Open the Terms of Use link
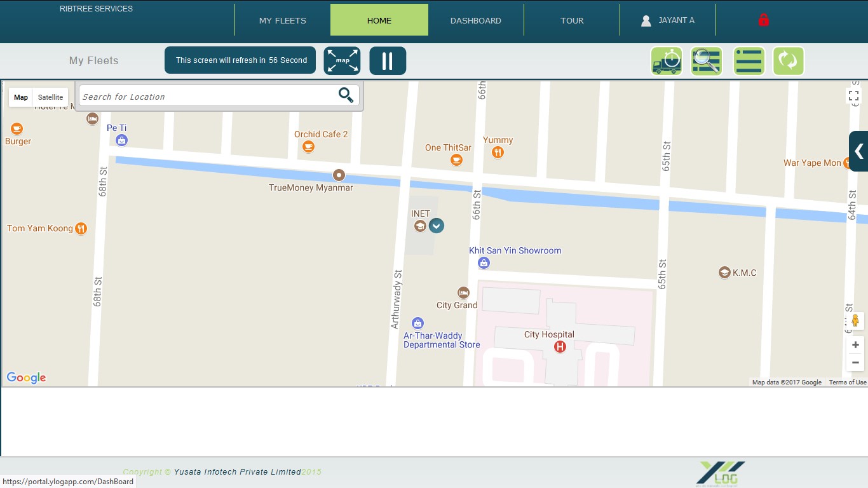868x488 pixels. pyautogui.click(x=848, y=383)
